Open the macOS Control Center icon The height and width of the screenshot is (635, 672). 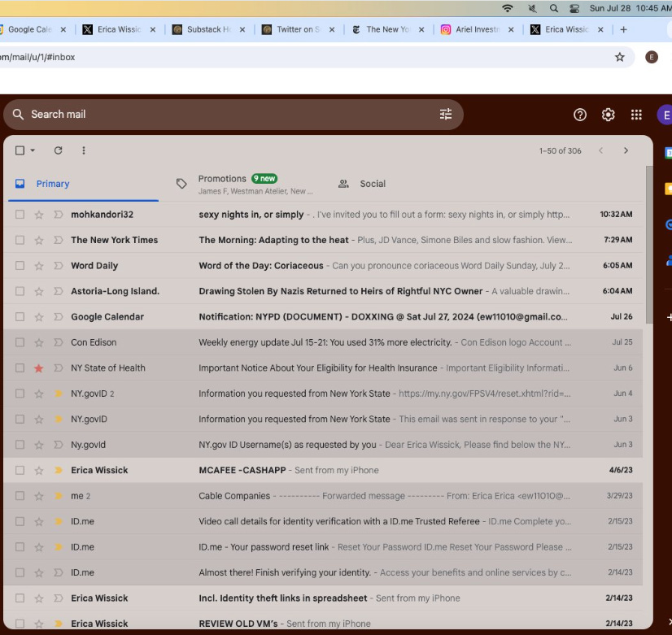(x=574, y=8)
